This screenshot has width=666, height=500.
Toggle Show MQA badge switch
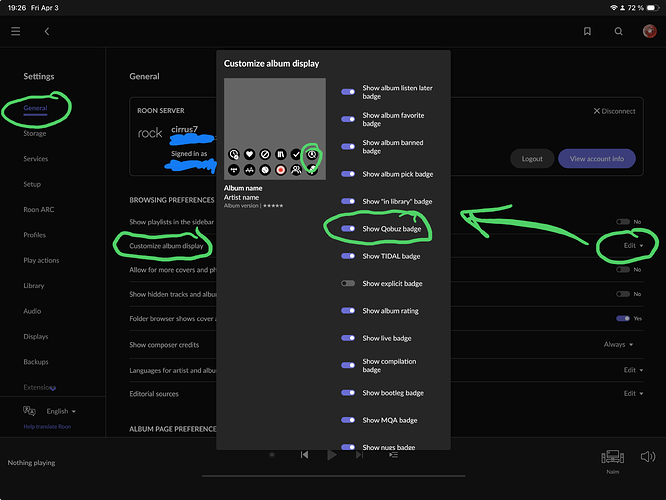[x=348, y=420]
